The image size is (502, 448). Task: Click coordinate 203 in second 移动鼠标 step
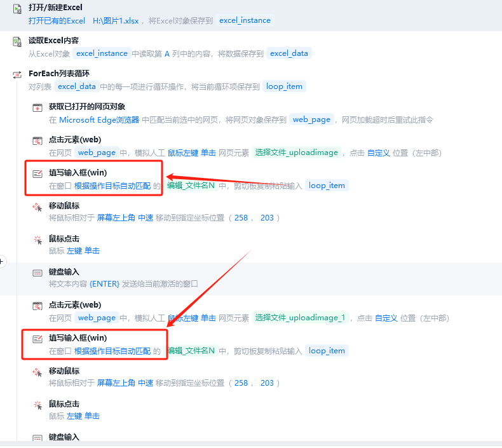click(267, 383)
